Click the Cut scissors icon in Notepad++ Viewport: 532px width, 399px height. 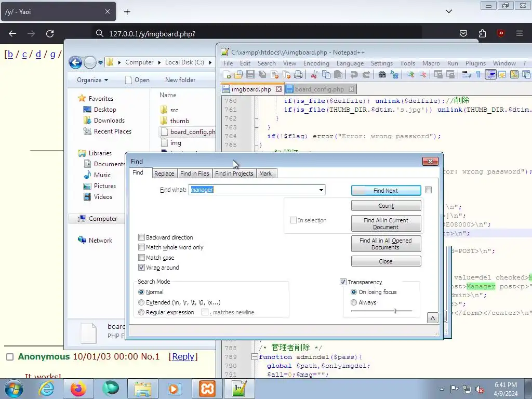pos(314,74)
